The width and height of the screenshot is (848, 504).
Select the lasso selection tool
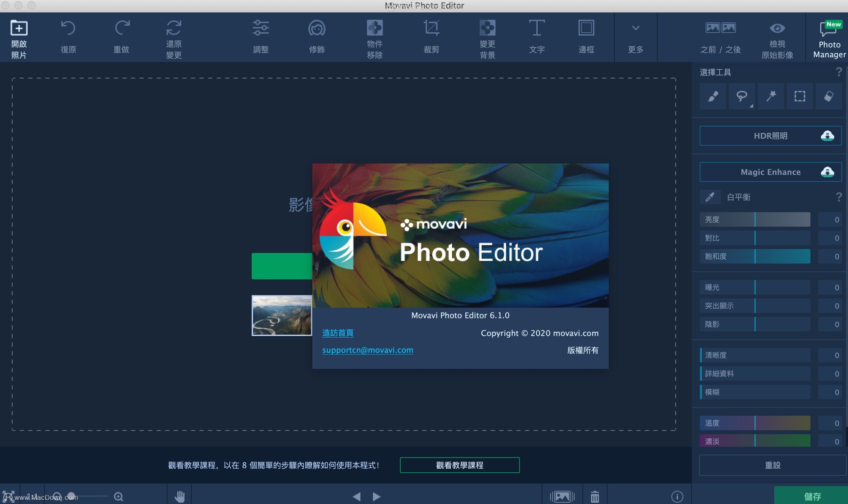(x=742, y=96)
